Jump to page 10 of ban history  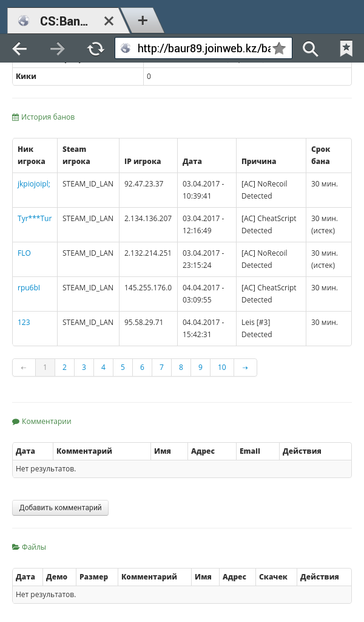click(x=222, y=367)
